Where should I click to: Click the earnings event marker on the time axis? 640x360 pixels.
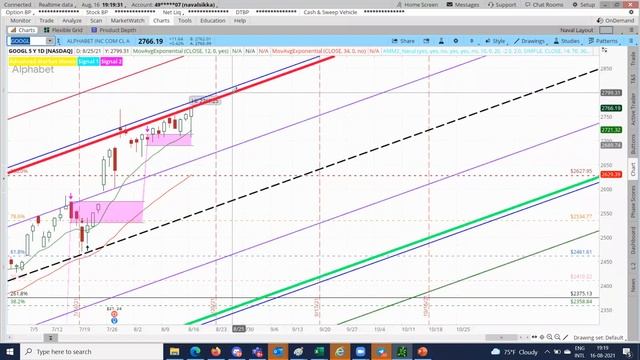coord(114,314)
